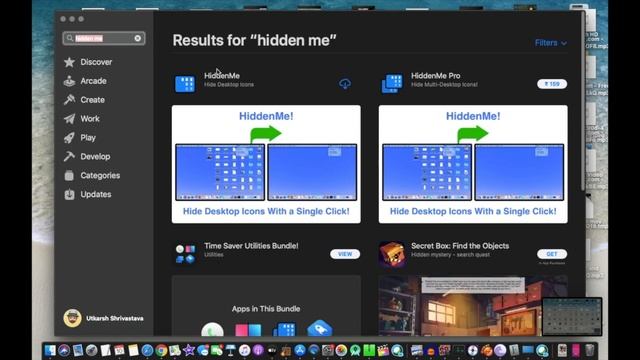Image resolution: width=640 pixels, height=360 pixels.
Task: Launch Safari from the Dock
Action: click(147, 350)
